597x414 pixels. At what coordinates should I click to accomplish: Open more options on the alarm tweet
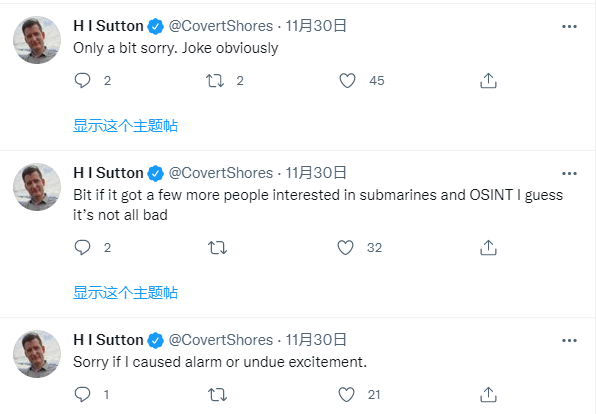pyautogui.click(x=569, y=340)
